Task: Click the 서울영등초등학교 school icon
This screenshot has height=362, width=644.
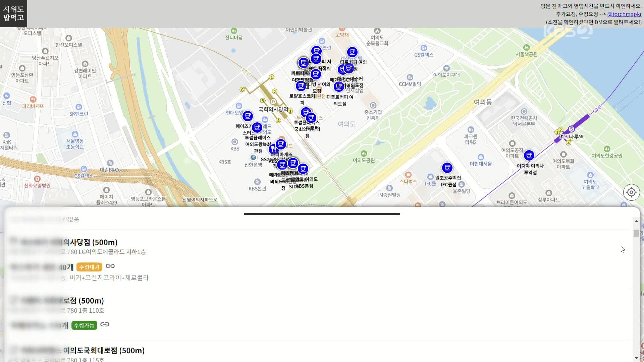Action: [x=75, y=134]
